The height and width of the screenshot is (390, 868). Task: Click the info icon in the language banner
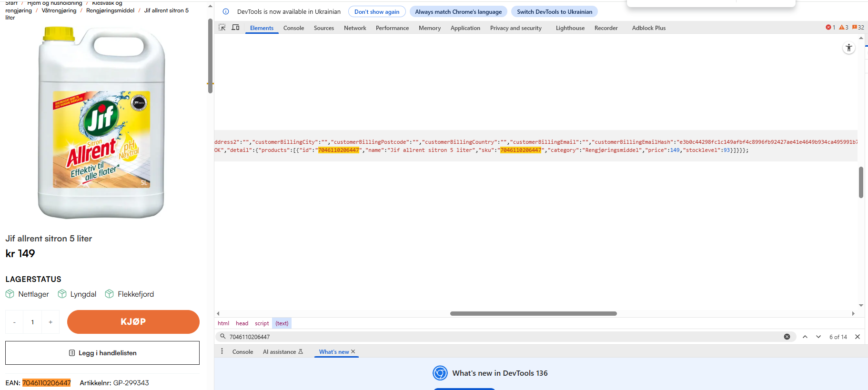coord(226,11)
